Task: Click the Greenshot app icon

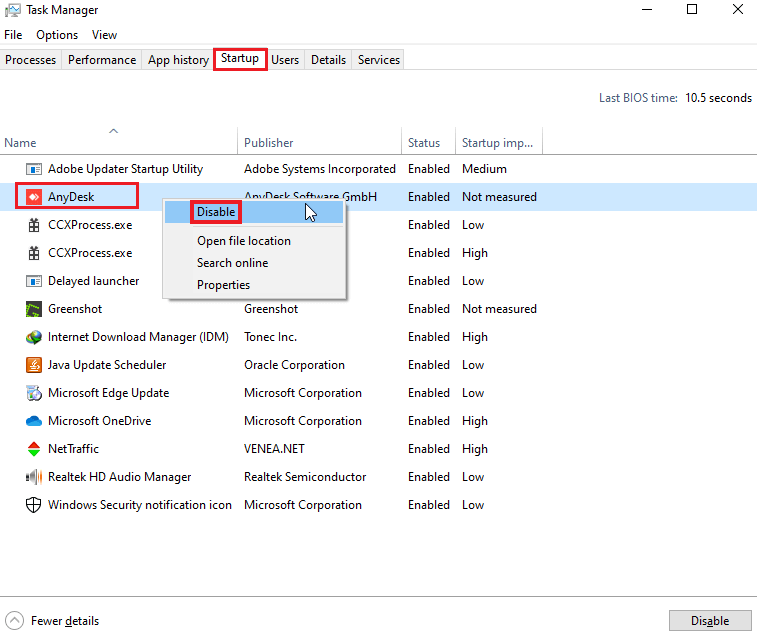Action: (34, 309)
